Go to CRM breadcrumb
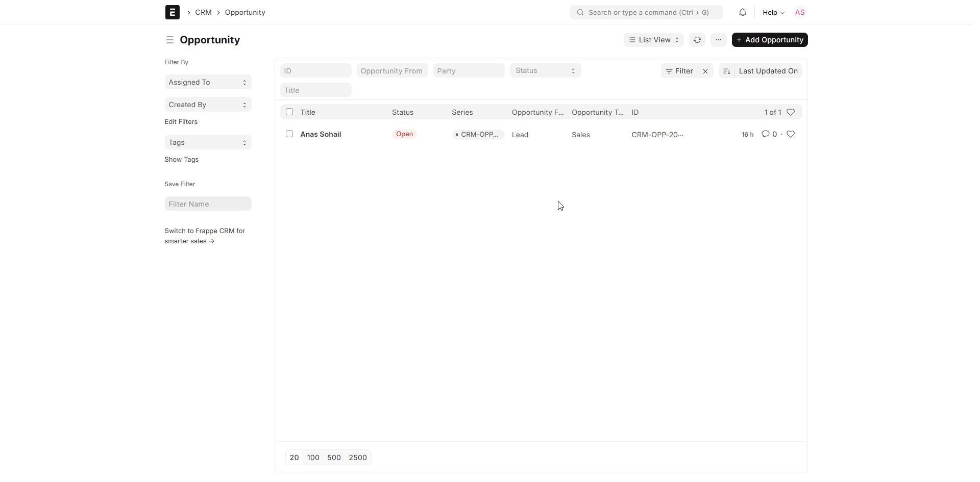Image resolution: width=980 pixels, height=482 pixels. click(203, 12)
